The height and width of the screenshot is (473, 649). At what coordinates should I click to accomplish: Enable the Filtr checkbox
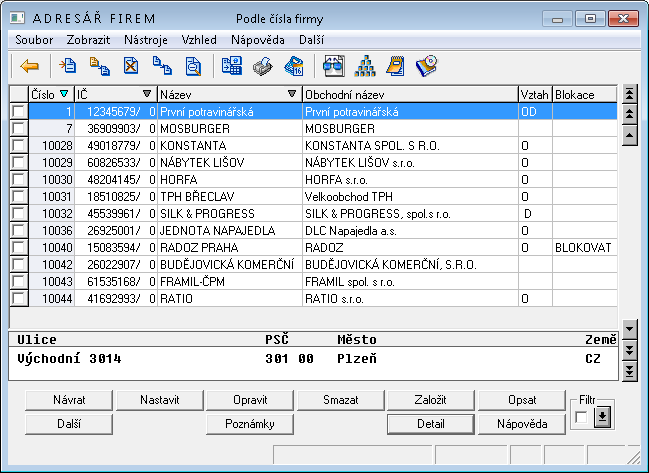coord(582,417)
